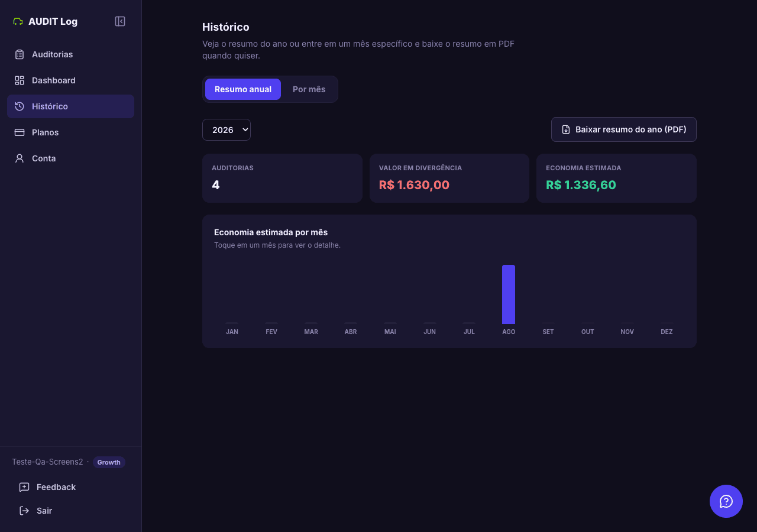Click the PDF download file icon
757x532 pixels.
click(x=566, y=129)
